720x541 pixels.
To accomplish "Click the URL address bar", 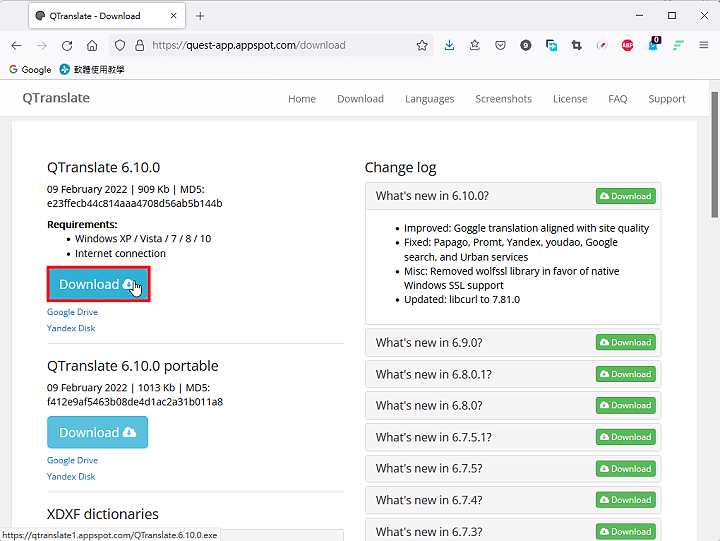I will pyautogui.click(x=271, y=45).
